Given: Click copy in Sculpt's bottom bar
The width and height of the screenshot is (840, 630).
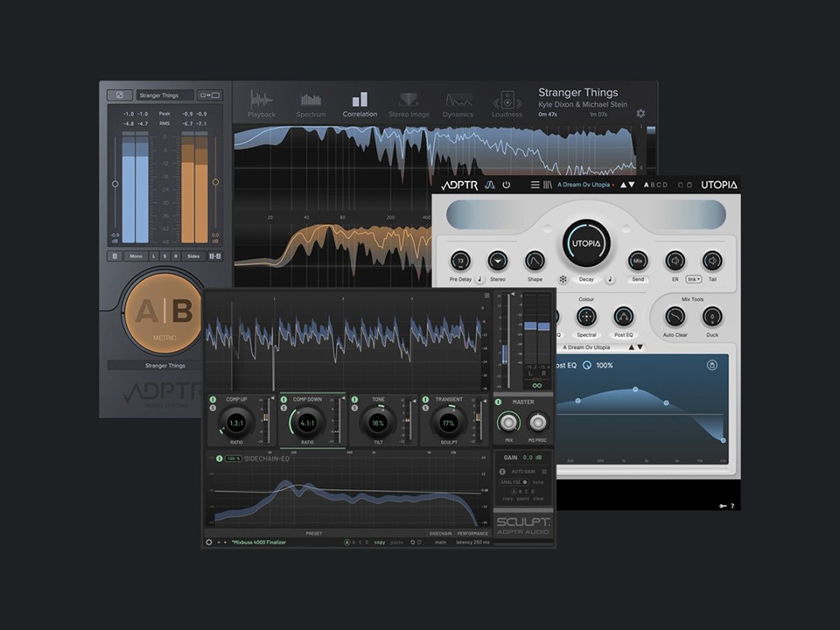Looking at the screenshot, I should 380,542.
